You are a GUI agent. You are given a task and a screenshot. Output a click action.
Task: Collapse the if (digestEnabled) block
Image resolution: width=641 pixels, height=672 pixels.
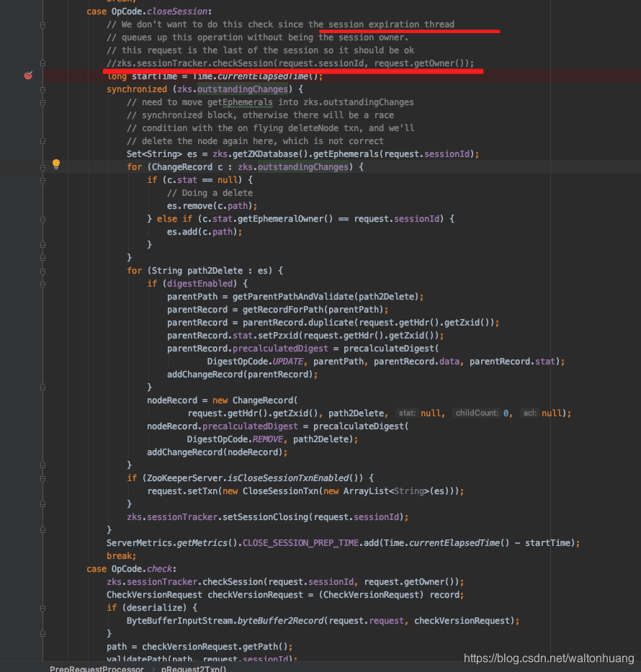pos(42,285)
